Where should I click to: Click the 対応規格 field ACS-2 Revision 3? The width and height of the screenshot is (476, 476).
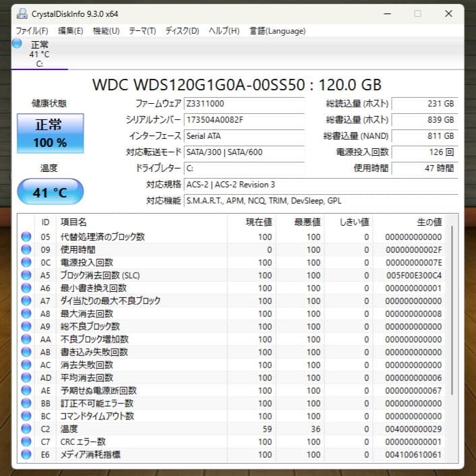tap(321, 185)
